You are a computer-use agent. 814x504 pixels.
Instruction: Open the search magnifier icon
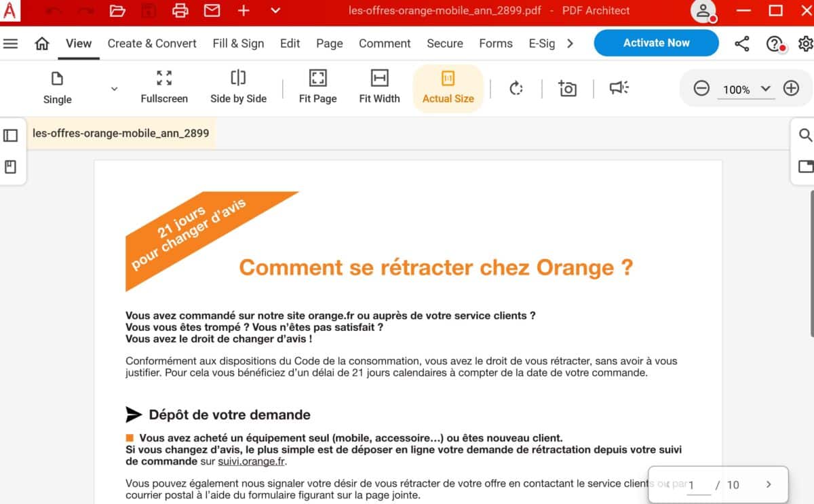(805, 136)
